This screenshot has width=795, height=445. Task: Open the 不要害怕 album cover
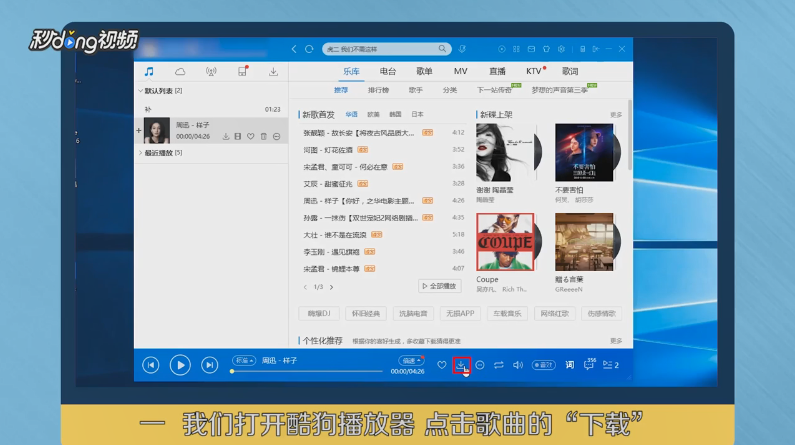(x=584, y=153)
